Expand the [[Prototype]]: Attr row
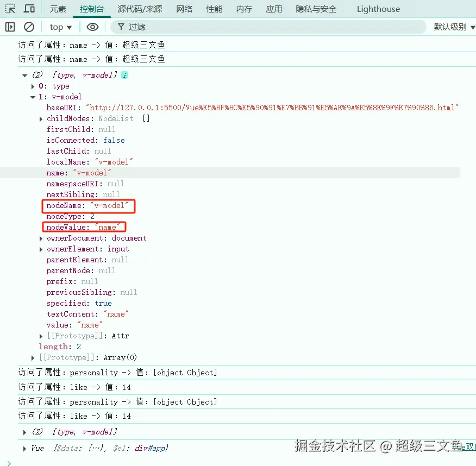 (41, 336)
